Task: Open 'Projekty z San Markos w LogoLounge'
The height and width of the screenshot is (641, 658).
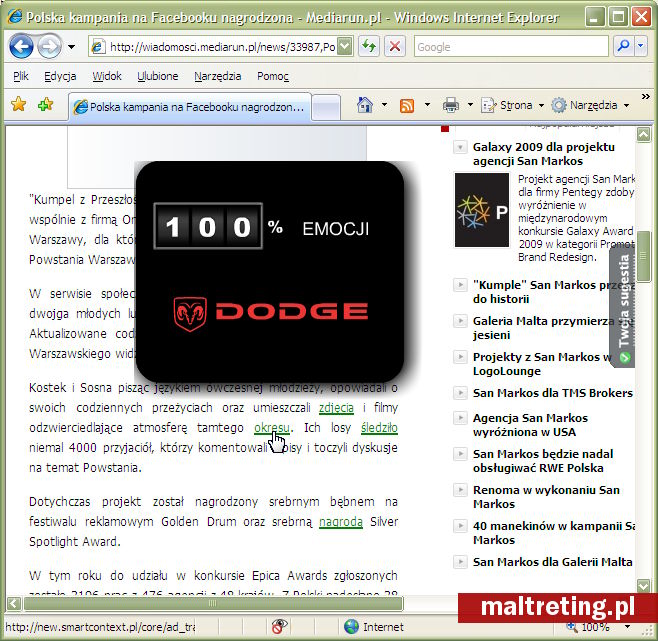Action: pos(542,364)
